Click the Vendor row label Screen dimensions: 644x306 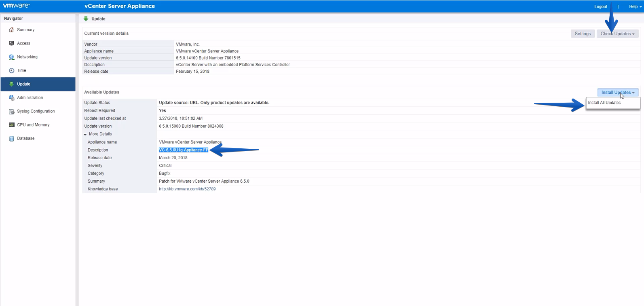coord(91,44)
